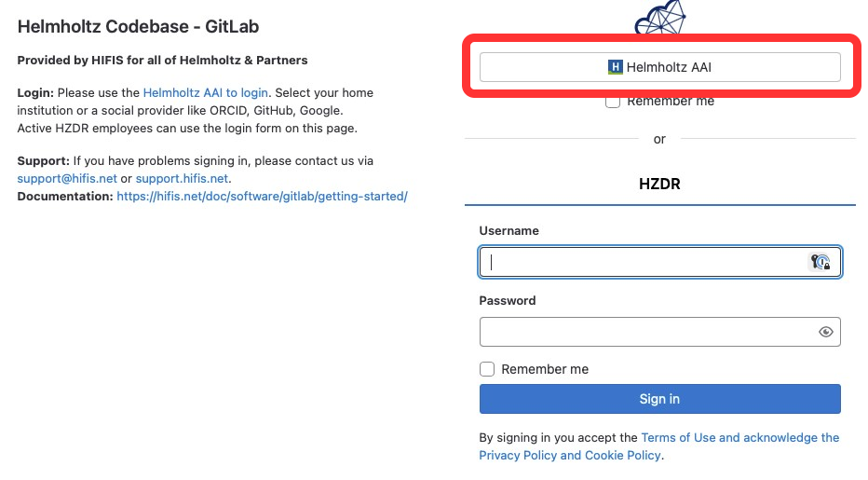
Task: Tick Remember me below Helmholtz AAI
Action: 613,102
